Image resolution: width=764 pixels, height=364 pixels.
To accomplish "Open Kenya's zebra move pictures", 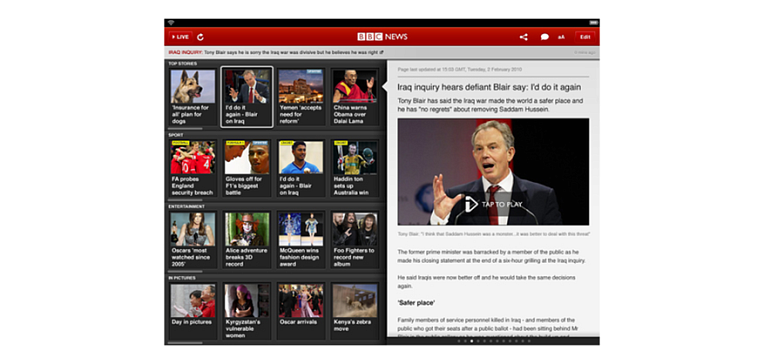I will pos(355,311).
